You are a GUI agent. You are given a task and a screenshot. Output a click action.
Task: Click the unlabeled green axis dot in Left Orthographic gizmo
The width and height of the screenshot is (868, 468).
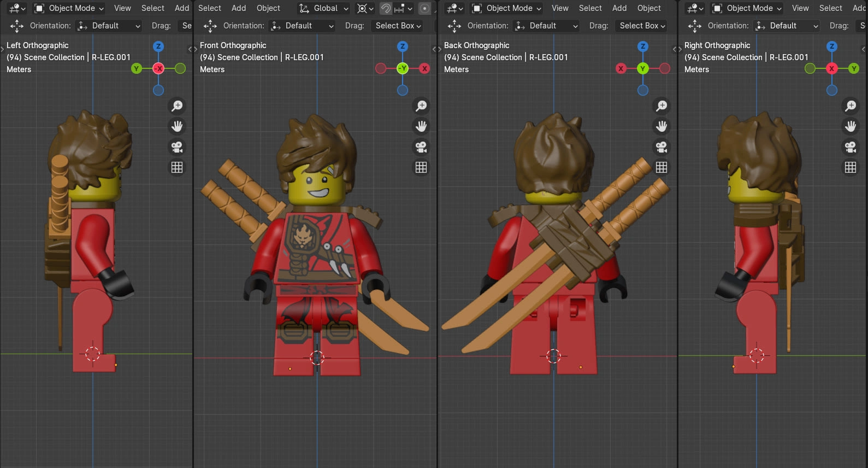180,68
